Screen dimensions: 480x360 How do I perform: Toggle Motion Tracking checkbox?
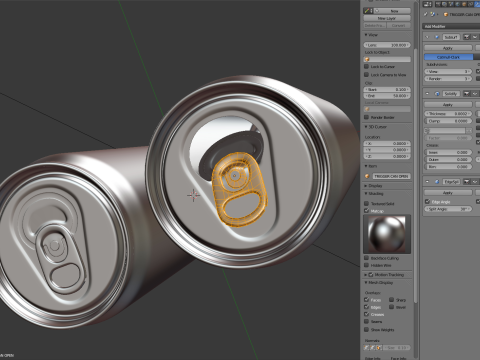pyautogui.click(x=371, y=275)
